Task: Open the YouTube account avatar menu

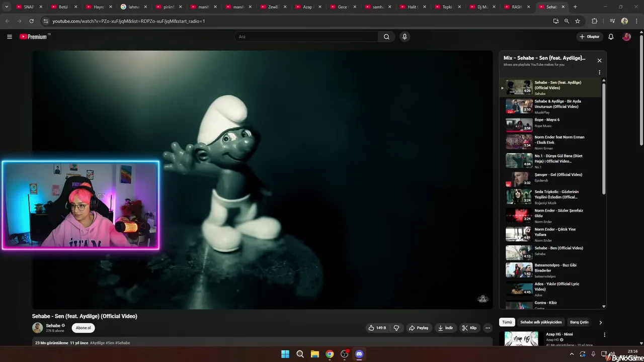Action: click(626, 37)
